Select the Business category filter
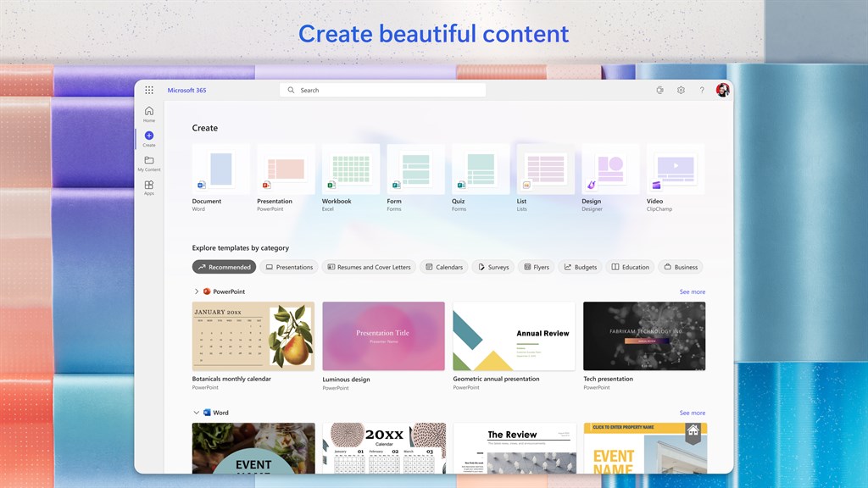This screenshot has width=868, height=488. click(681, 267)
